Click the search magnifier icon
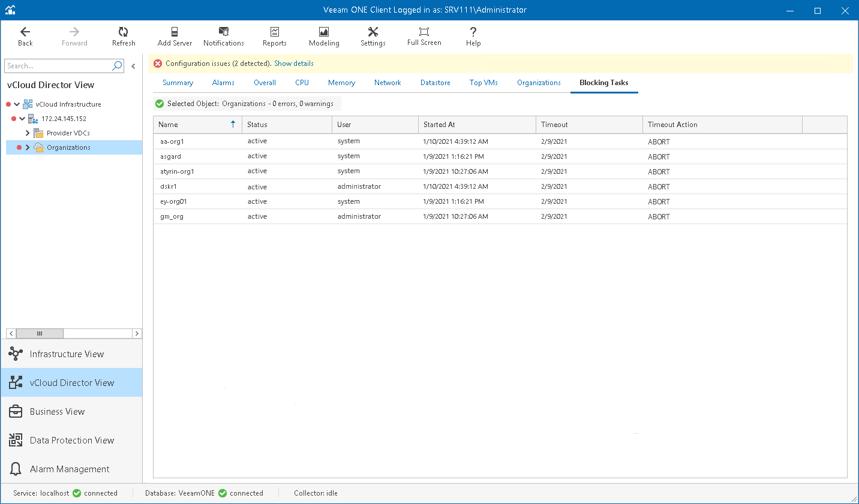 point(117,66)
